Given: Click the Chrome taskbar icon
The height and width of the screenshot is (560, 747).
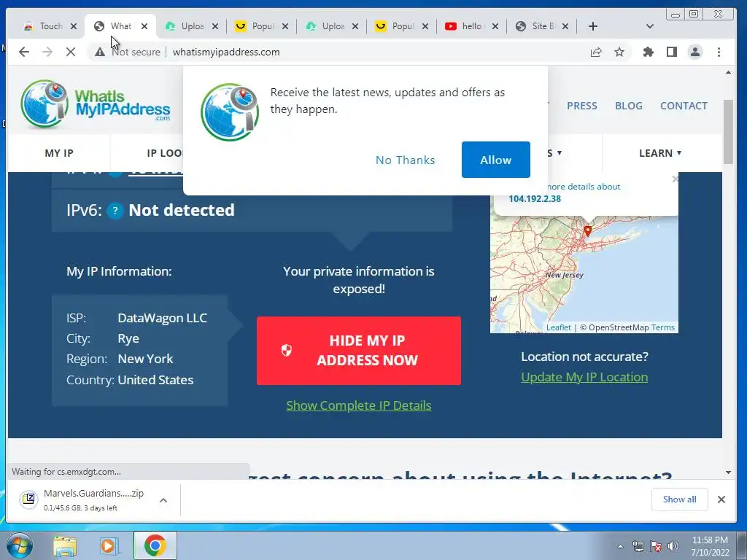Looking at the screenshot, I should [x=155, y=545].
